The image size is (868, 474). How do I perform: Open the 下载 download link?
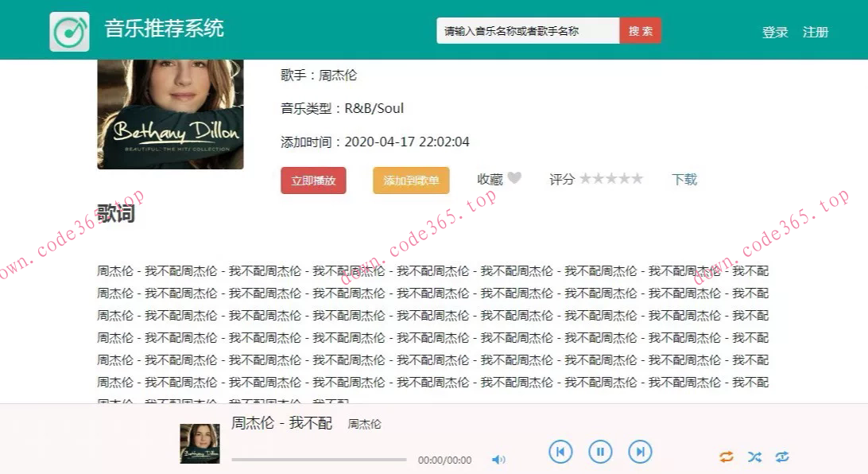point(684,178)
